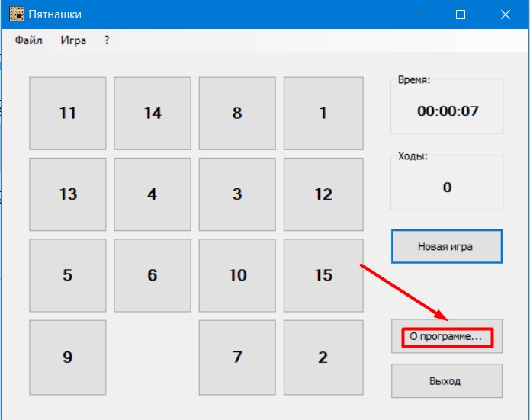Click tile number 15
This screenshot has width=530, height=420.
pyautogui.click(x=323, y=275)
